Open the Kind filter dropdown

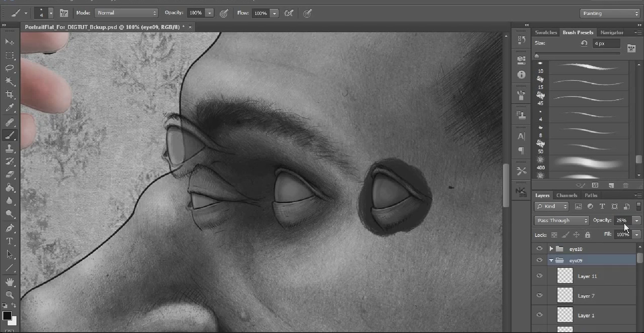tap(551, 206)
